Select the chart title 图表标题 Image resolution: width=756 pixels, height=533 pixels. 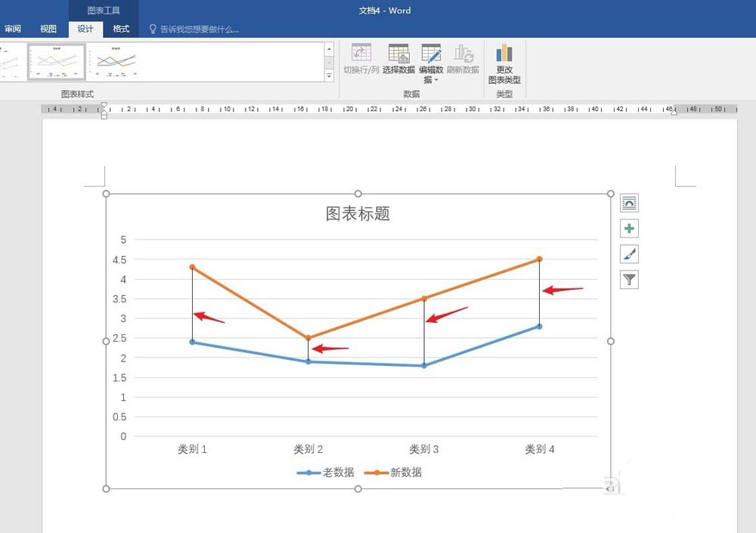tap(357, 214)
